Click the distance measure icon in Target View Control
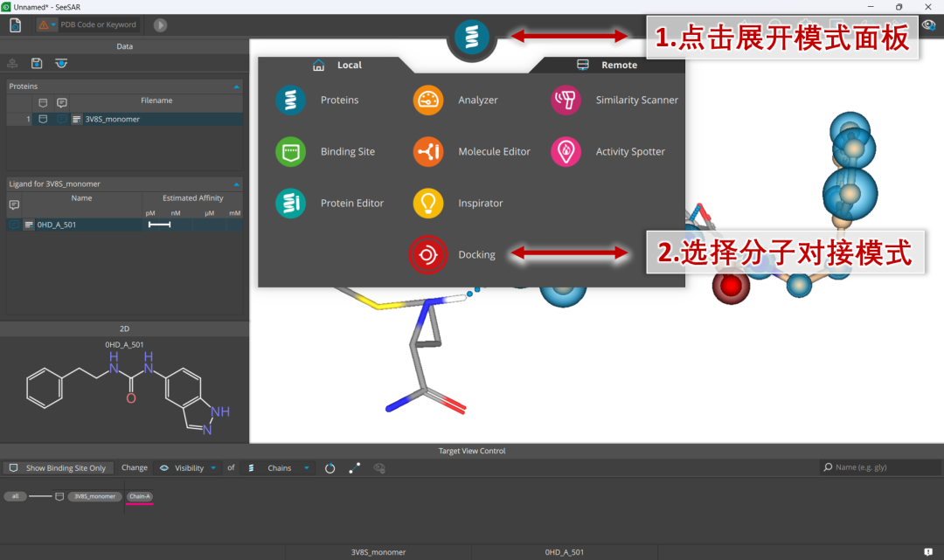This screenshot has height=560, width=944. 355,468
